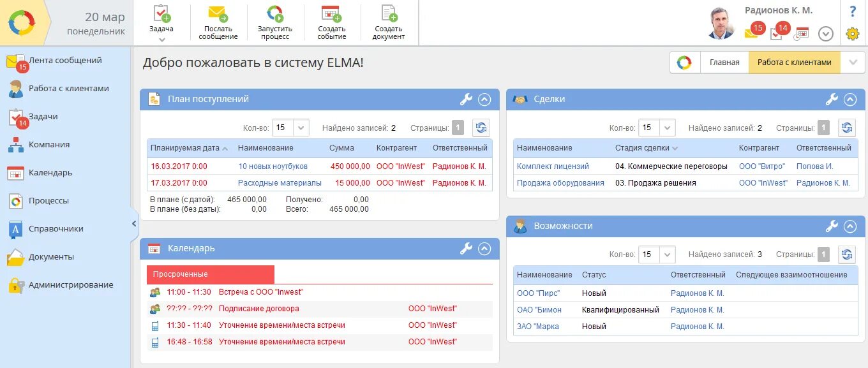This screenshot has width=868, height=368.
Task: Open Возможности settings wrench
Action: coord(832,226)
